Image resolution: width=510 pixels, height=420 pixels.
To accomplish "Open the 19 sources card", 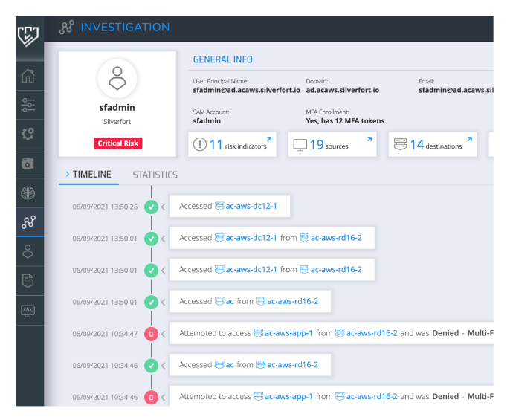I will tap(332, 145).
